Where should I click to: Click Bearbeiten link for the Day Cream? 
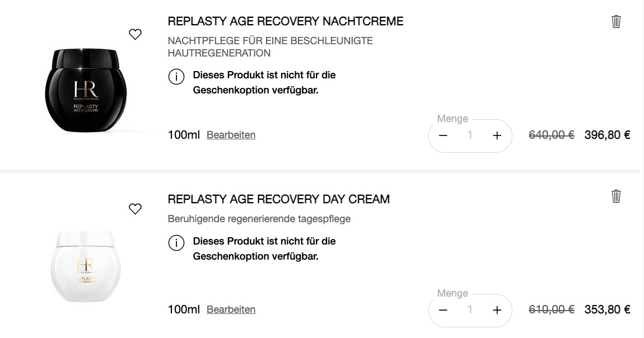point(231,309)
